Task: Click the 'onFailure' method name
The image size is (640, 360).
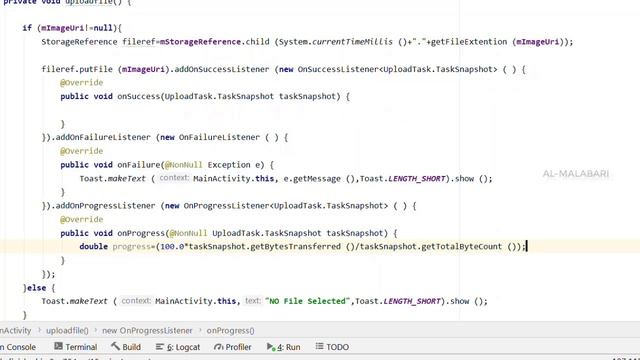Action: coord(138,165)
